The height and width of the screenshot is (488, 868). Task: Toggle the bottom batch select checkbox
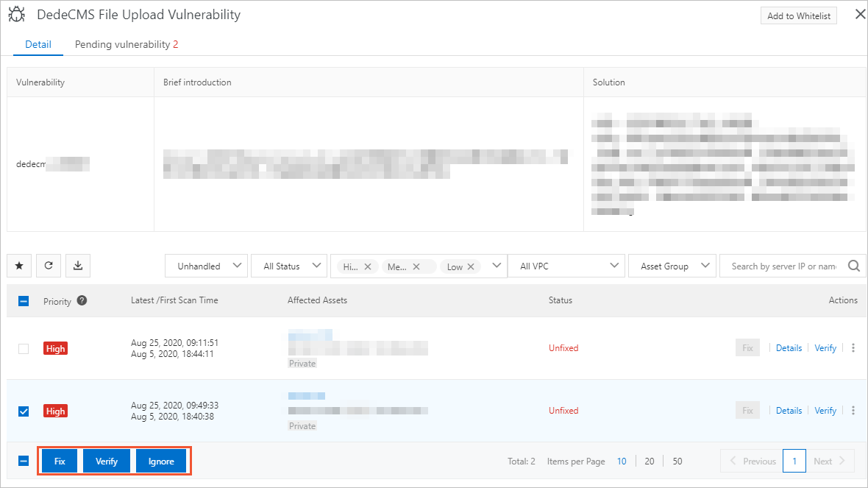24,461
